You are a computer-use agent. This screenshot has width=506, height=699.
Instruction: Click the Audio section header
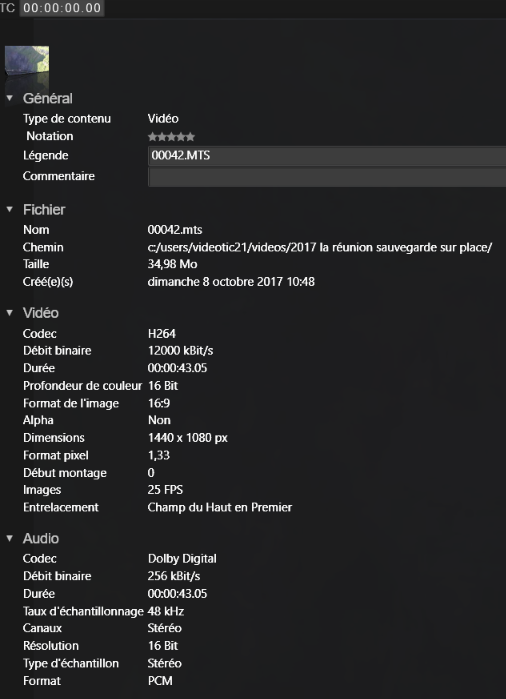tap(41, 538)
